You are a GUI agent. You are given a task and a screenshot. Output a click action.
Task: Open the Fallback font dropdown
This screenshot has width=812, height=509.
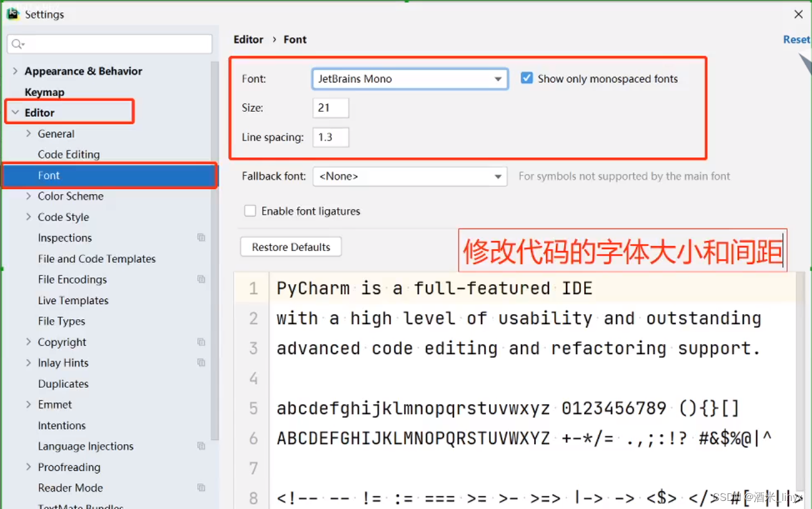[x=410, y=176]
